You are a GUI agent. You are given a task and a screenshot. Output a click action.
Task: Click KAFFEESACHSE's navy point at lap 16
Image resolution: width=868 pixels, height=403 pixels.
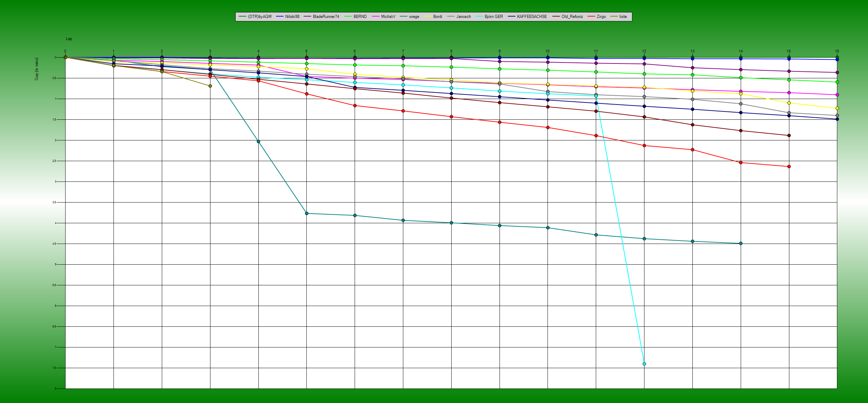[x=837, y=119]
